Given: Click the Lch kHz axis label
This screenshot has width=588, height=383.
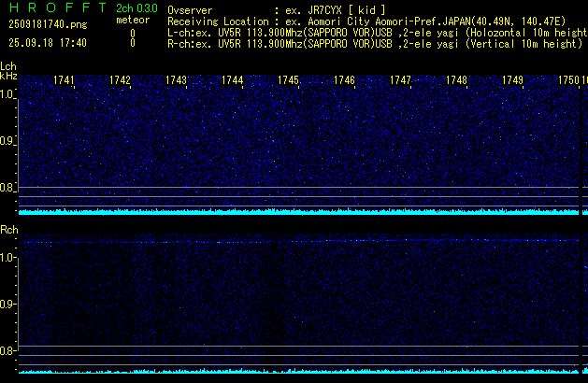Looking at the screenshot, I should [8, 73].
